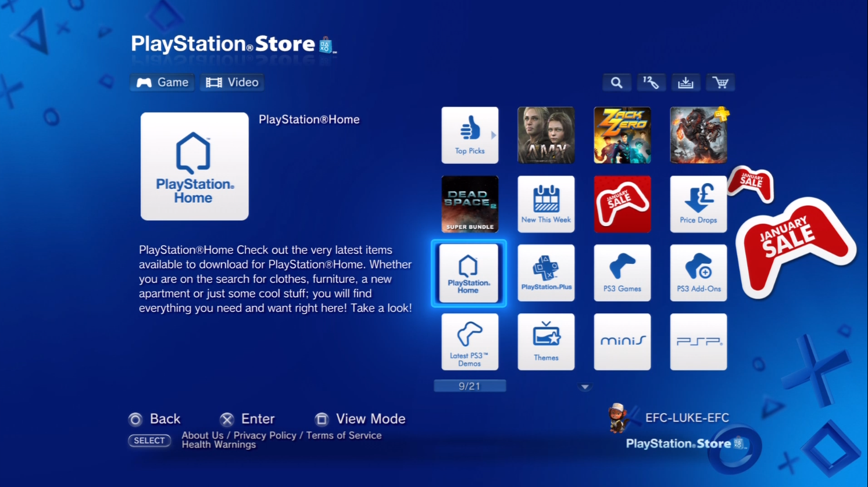Select the PS3 Add-Ons tile
This screenshot has height=487, width=868.
pos(698,273)
